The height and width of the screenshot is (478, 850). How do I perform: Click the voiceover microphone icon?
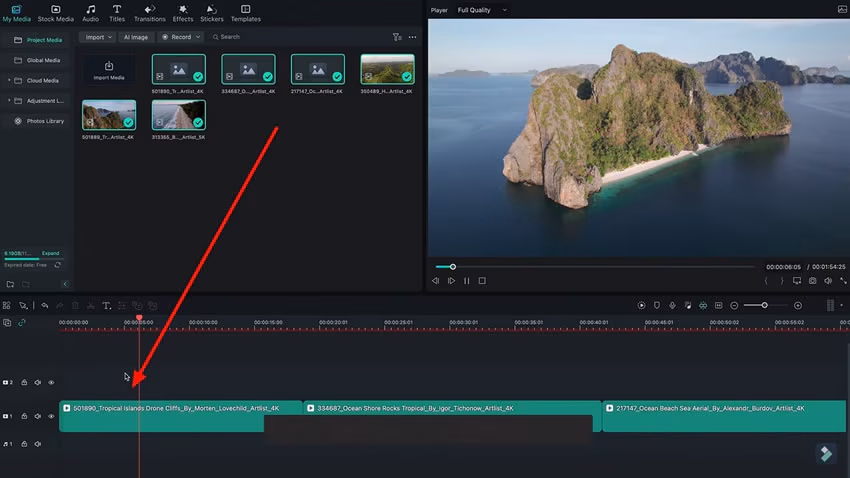pyautogui.click(x=672, y=305)
